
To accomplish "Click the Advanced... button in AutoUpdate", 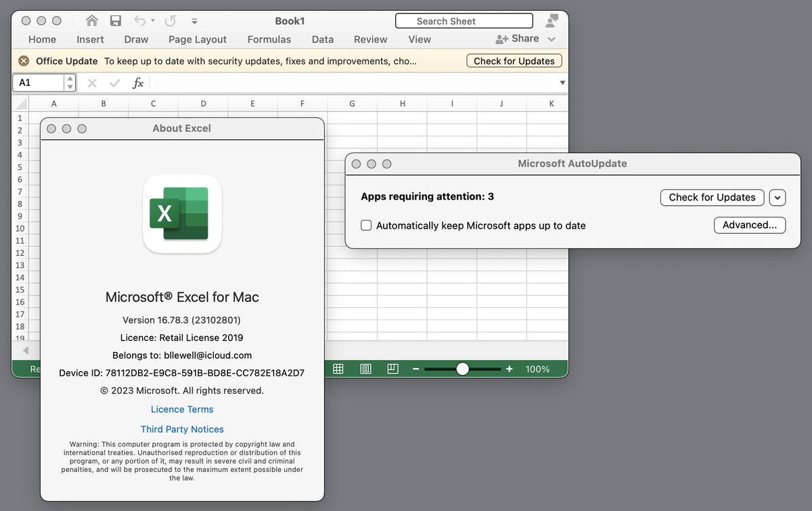I will point(750,225).
